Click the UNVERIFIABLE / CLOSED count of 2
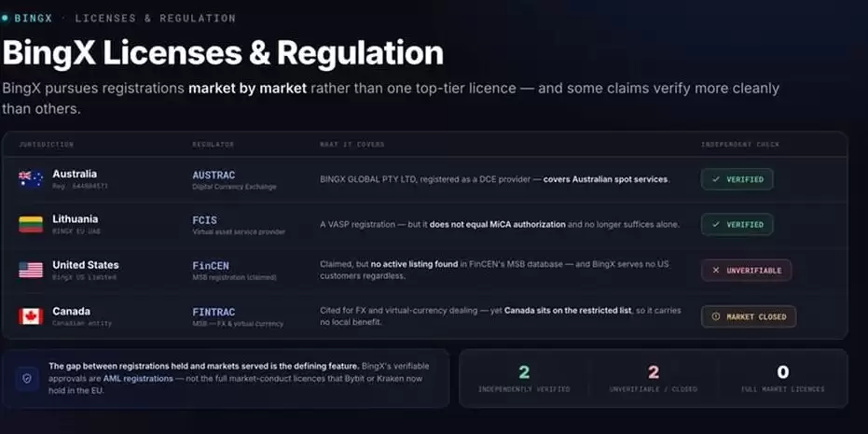The width and height of the screenshot is (868, 434). click(x=654, y=372)
